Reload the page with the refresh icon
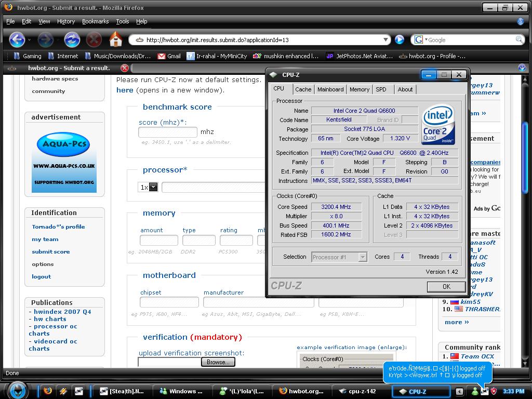The image size is (532, 399). click(72, 39)
